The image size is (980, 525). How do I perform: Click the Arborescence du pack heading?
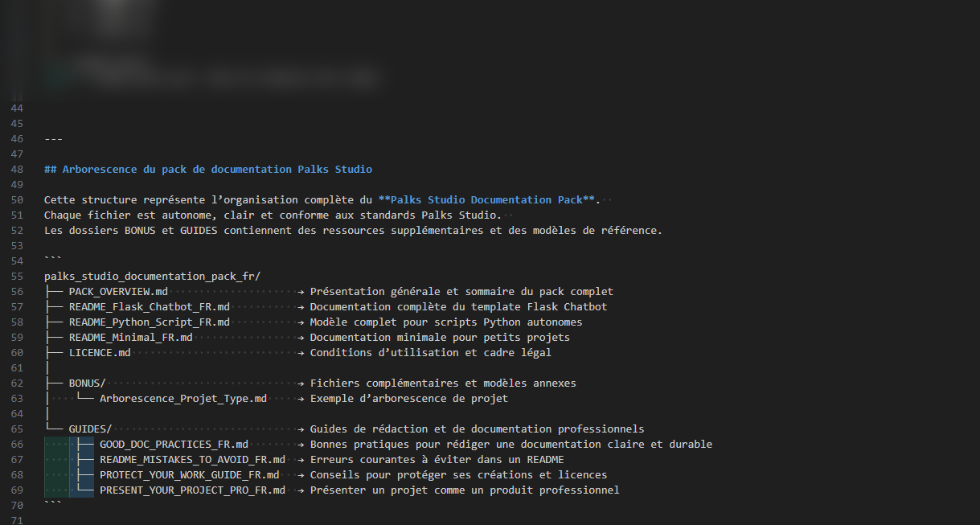pyautogui.click(x=208, y=170)
